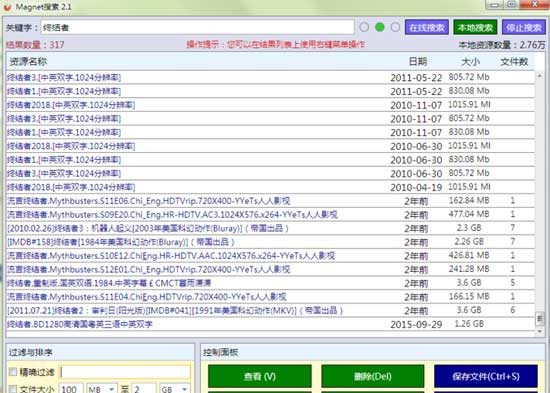Image resolution: width=550 pixels, height=393 pixels.
Task: Click results list scrollbar down arrow
Action: click(x=540, y=331)
